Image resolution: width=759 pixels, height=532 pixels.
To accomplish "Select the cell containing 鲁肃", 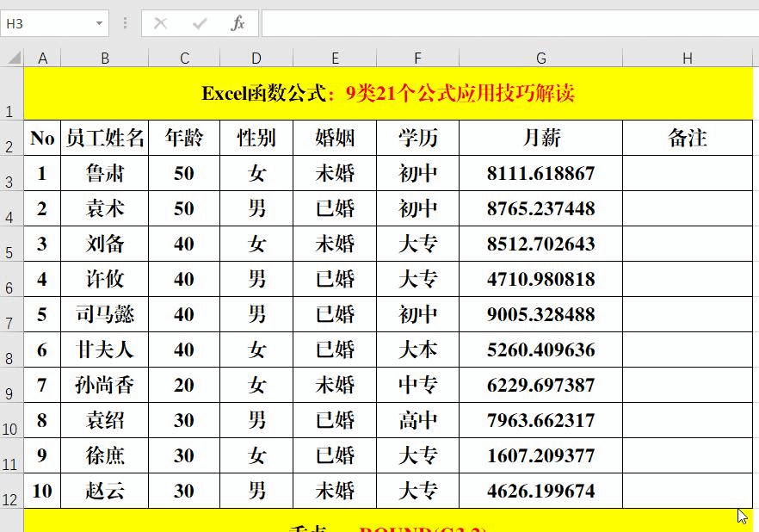I will coord(105,173).
